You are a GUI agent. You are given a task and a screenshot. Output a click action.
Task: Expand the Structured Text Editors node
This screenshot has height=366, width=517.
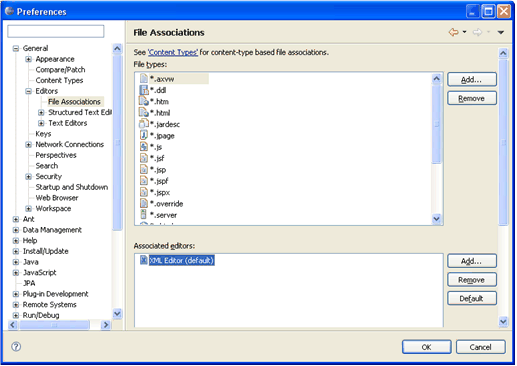click(41, 112)
